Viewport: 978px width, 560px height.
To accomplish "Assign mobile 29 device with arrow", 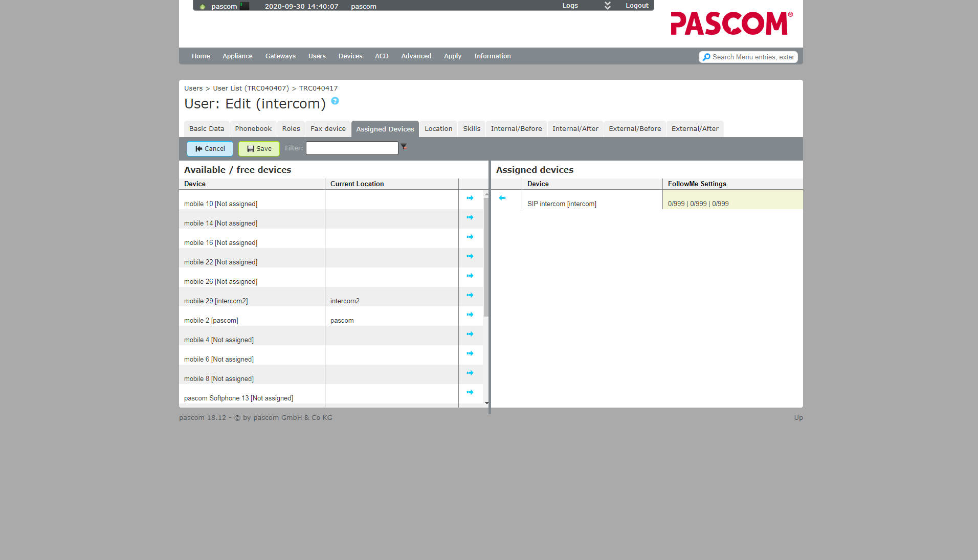I will [470, 295].
